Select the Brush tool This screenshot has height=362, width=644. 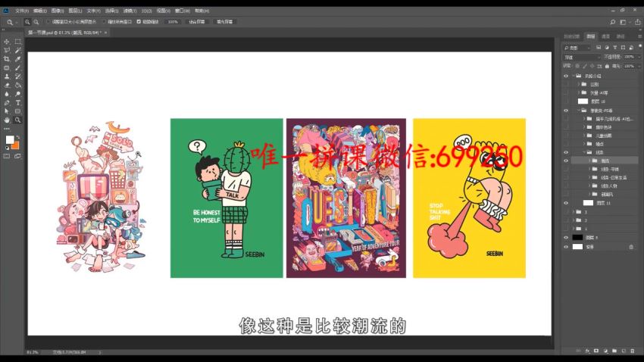point(17,67)
